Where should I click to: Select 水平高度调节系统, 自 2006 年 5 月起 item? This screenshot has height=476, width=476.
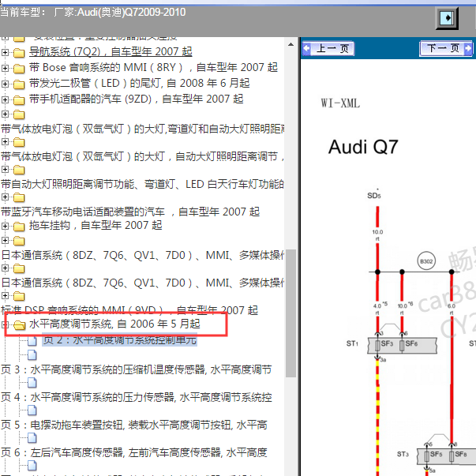pyautogui.click(x=114, y=324)
